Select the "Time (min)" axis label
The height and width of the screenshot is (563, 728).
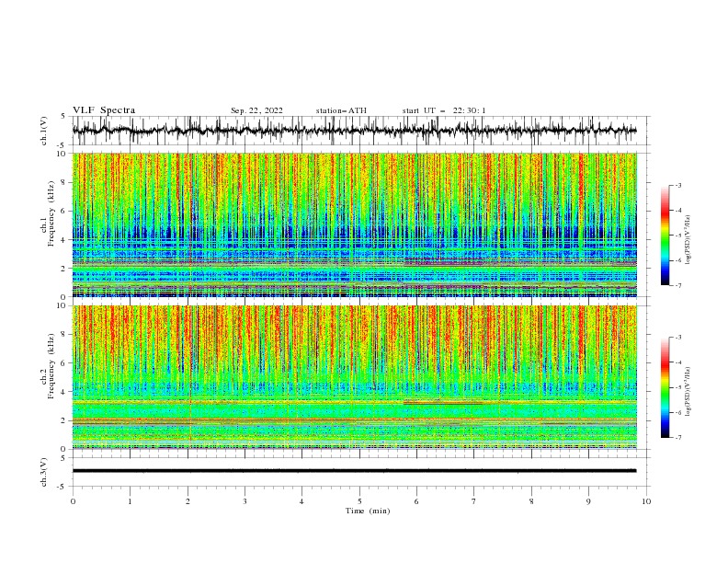(368, 511)
